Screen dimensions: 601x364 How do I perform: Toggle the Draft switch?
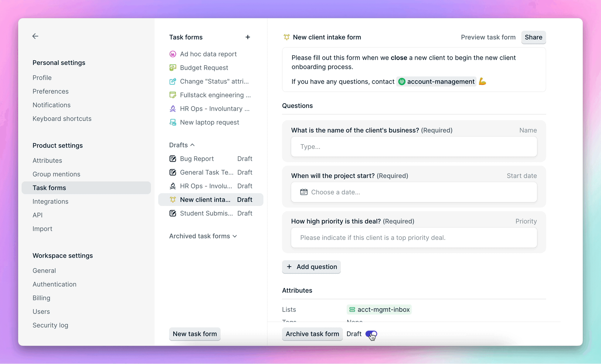pyautogui.click(x=371, y=334)
